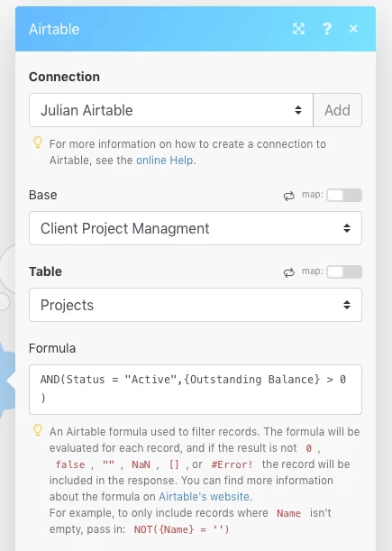
Task: Click the #Error! code text
Action: [x=232, y=464]
